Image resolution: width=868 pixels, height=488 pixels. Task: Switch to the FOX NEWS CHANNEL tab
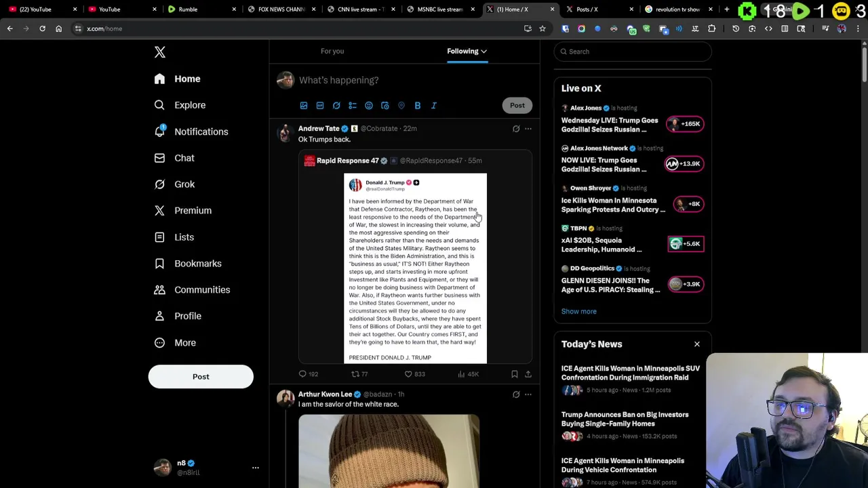[x=280, y=9]
